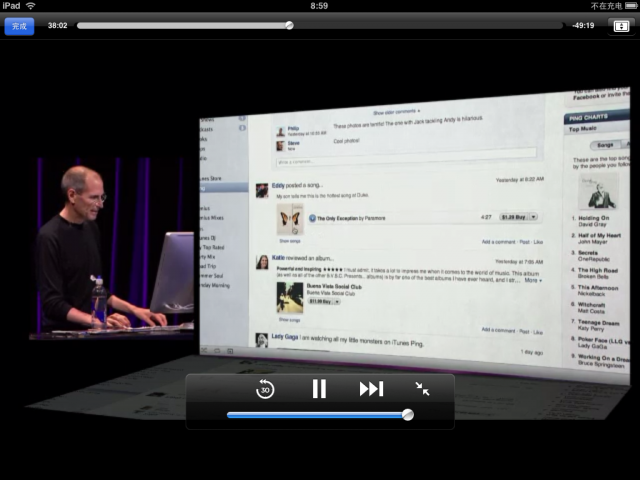Rewind 30 seconds

click(265, 389)
